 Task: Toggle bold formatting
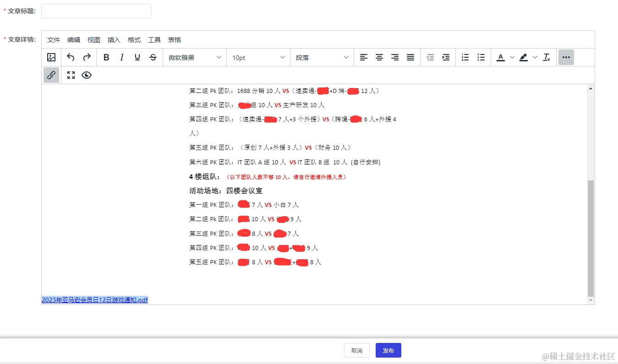pos(106,57)
